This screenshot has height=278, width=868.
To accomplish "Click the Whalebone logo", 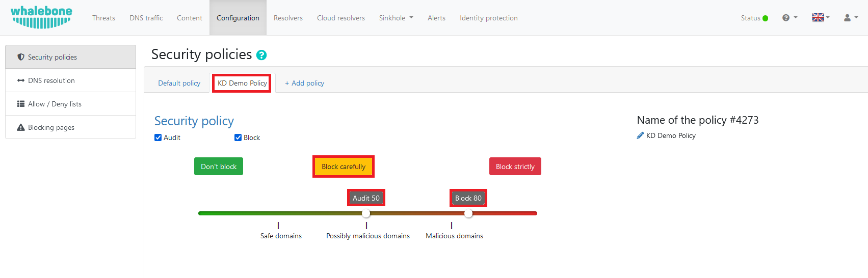I will tap(41, 17).
